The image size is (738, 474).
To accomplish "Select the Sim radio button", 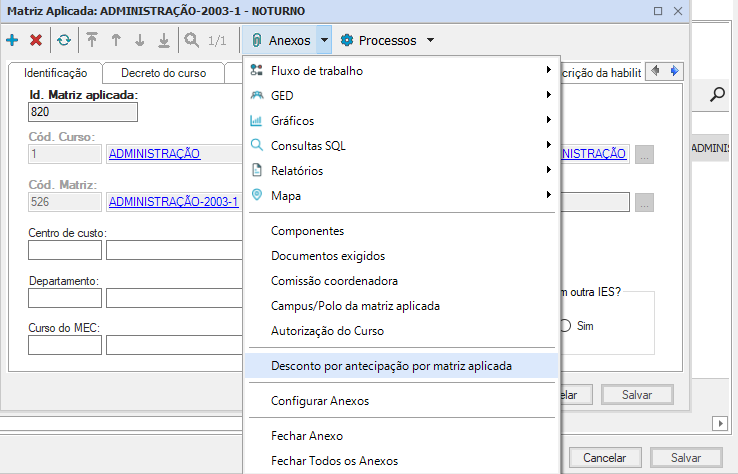I will click(565, 326).
